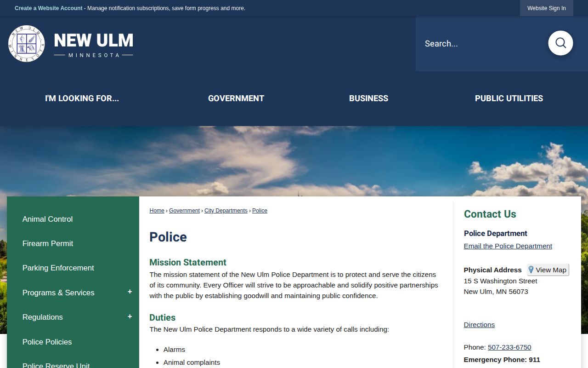The image size is (588, 368).
Task: Click the New Ulm, MN 56073 text
Action: tap(496, 292)
